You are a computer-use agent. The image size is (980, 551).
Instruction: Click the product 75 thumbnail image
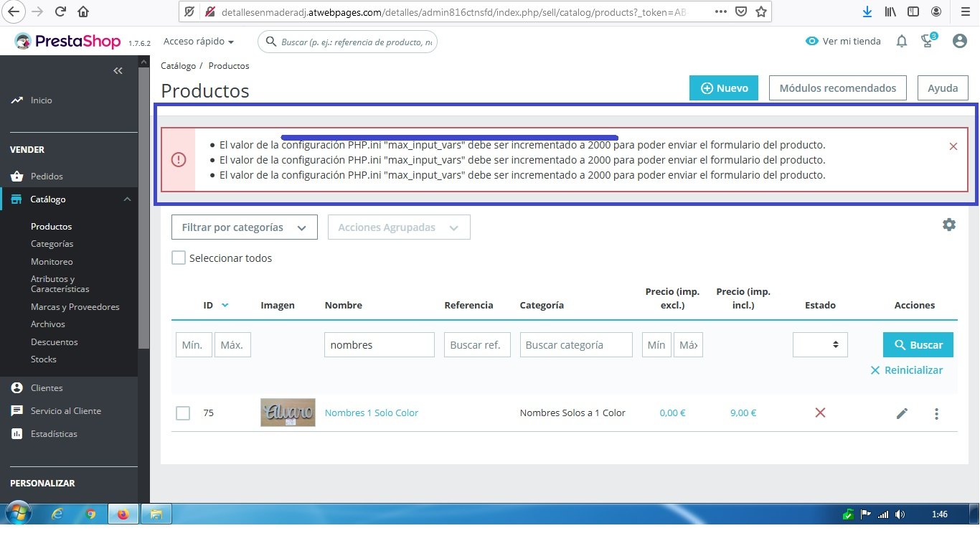[288, 413]
